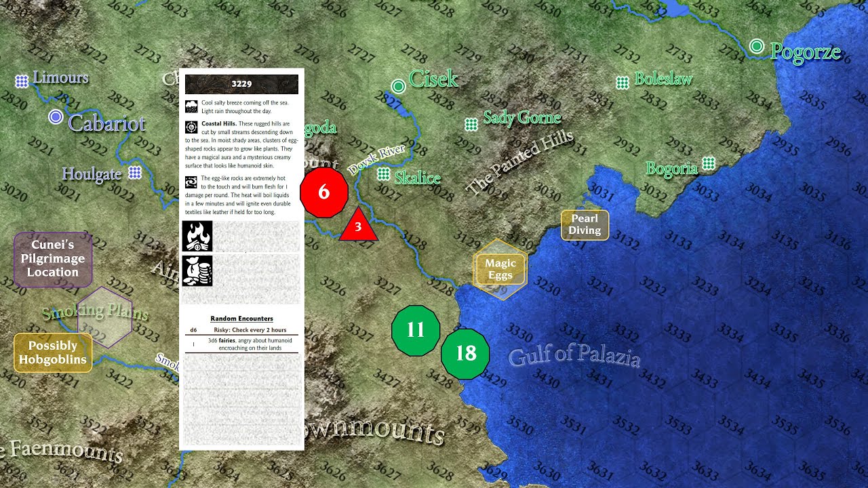Select the Cabariot city circle marker
This screenshot has width=868, height=488.
(x=56, y=117)
